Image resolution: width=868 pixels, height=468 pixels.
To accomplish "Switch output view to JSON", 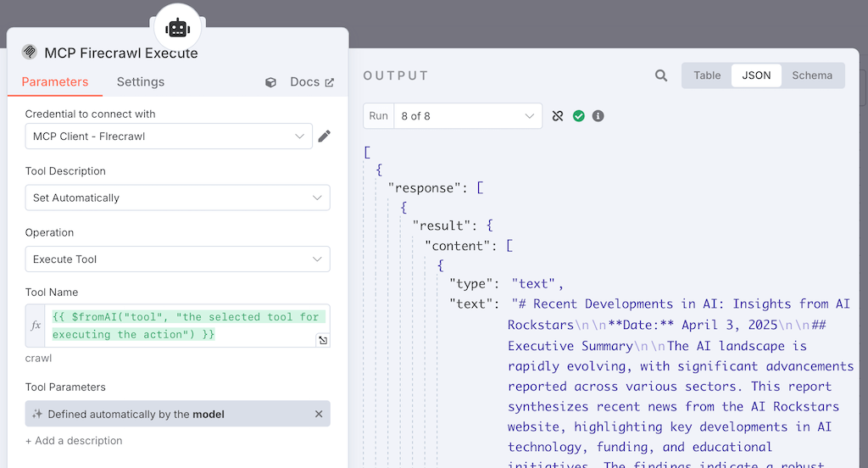I will 756,75.
